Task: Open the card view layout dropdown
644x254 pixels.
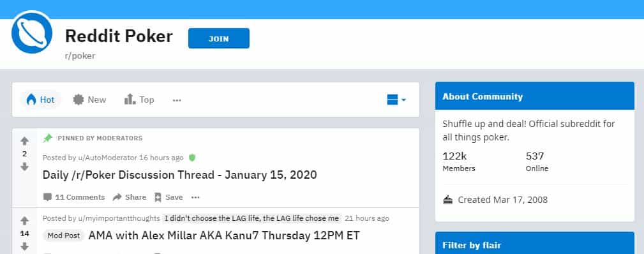Action: tap(396, 100)
